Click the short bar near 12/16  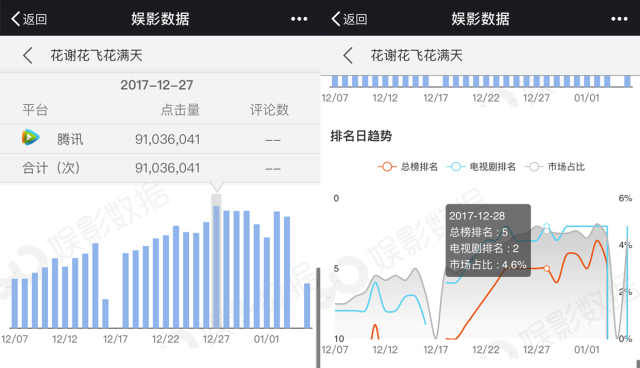pos(105,313)
